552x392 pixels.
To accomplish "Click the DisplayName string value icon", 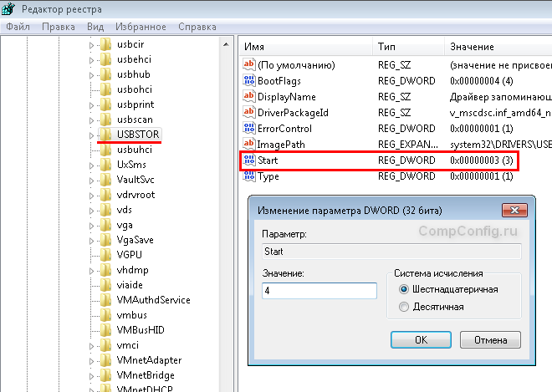I will coord(248,97).
